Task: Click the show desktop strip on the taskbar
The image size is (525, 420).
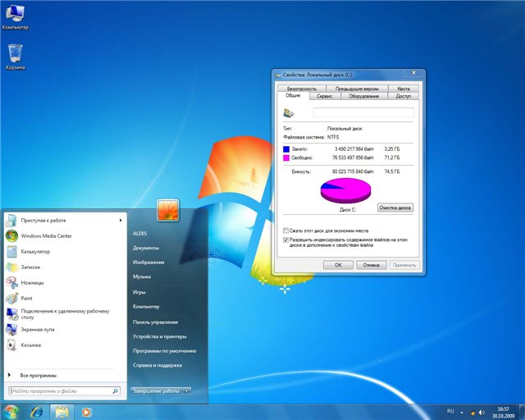Action: point(523,413)
